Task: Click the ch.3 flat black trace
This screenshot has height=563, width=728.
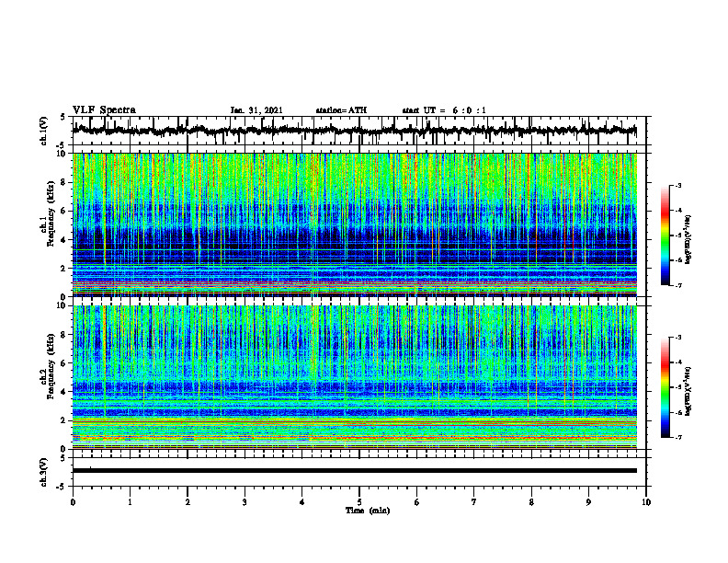Action: (354, 471)
